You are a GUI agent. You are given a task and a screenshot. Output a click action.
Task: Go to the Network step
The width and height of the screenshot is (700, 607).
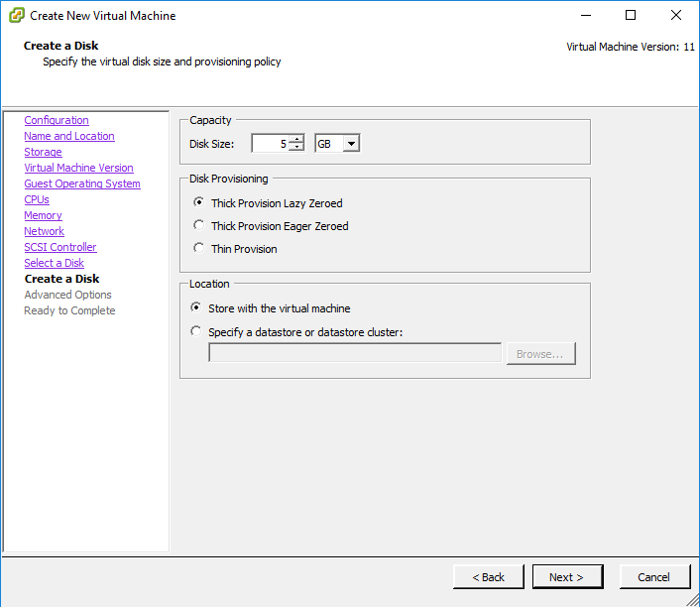pos(45,231)
